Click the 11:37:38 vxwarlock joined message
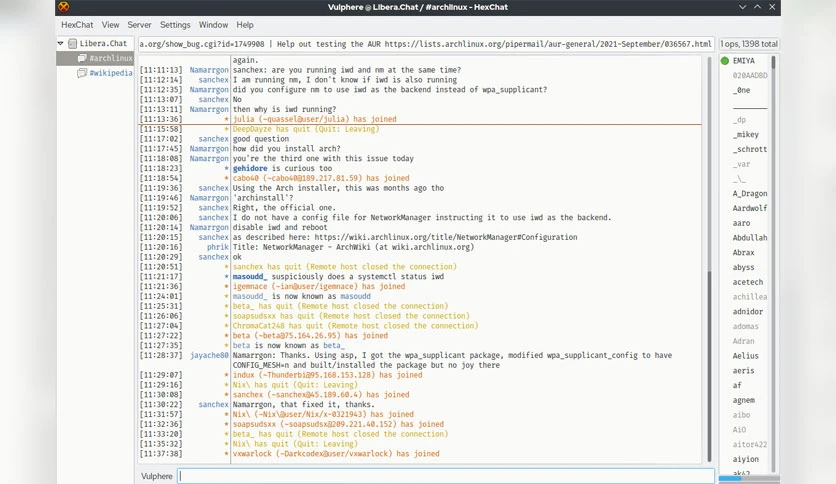The image size is (836, 484). click(336, 454)
